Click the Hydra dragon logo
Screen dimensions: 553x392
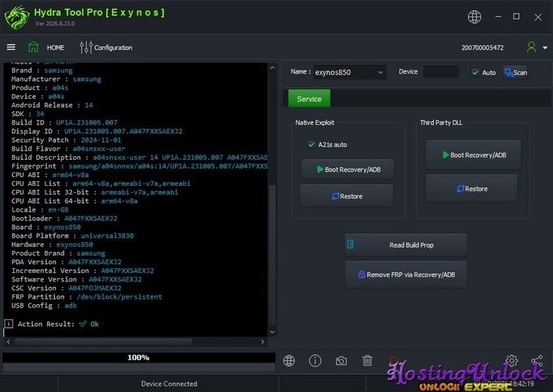(17, 17)
